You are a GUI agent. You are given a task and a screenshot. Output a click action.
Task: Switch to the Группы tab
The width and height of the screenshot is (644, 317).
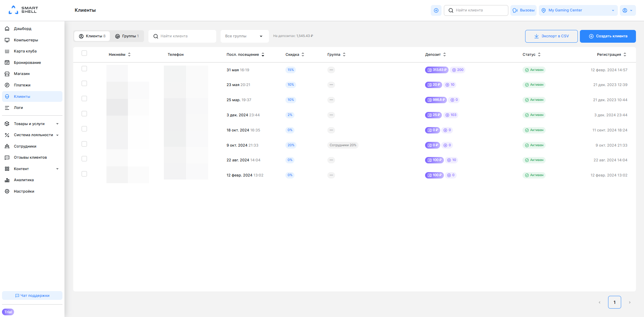127,36
